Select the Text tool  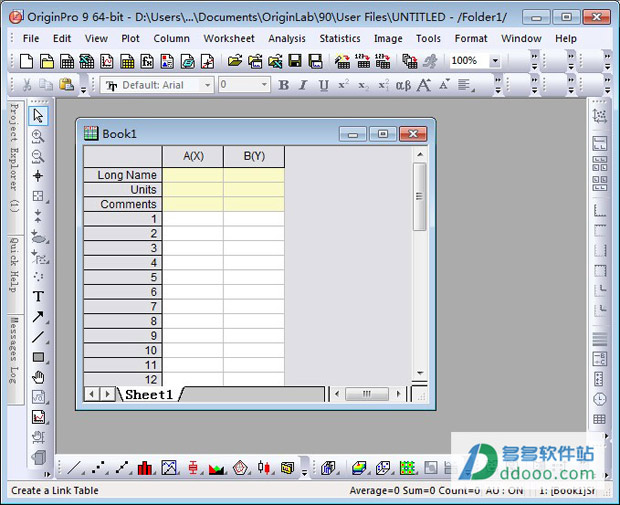point(38,296)
